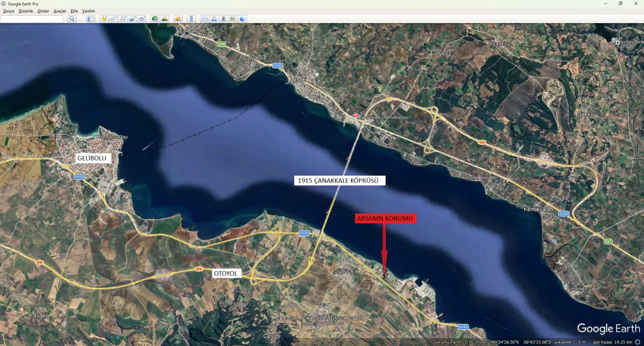Open the Göster menu

pos(43,11)
